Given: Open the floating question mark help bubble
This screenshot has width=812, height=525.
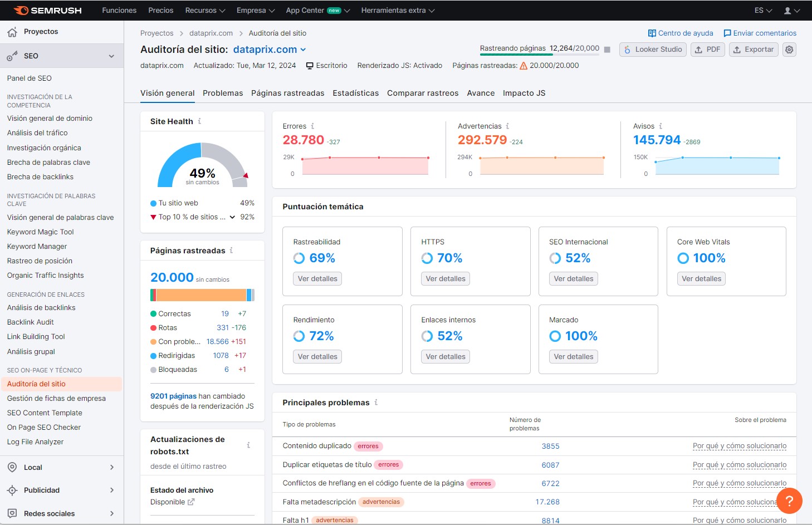Looking at the screenshot, I should pyautogui.click(x=789, y=501).
